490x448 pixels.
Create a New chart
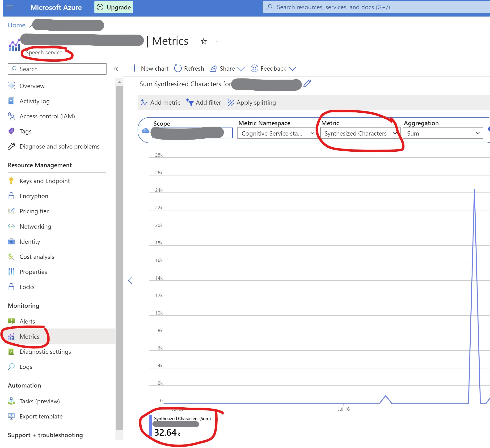(150, 68)
